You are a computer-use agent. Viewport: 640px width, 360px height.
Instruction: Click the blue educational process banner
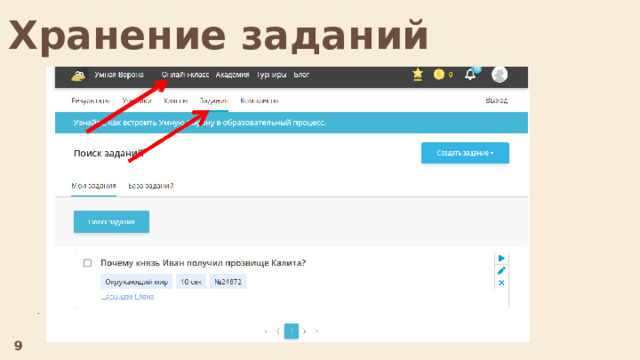click(x=291, y=122)
